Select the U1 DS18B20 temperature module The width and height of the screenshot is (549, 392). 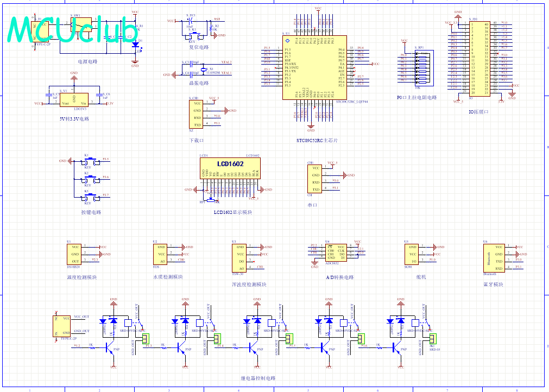74,254
